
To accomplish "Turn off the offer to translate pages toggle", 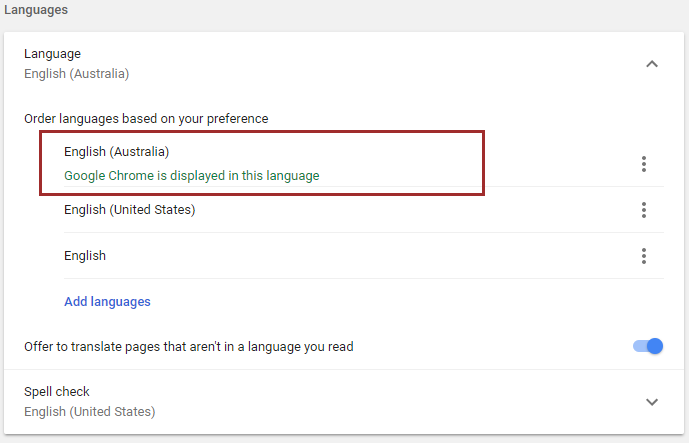I will (648, 346).
